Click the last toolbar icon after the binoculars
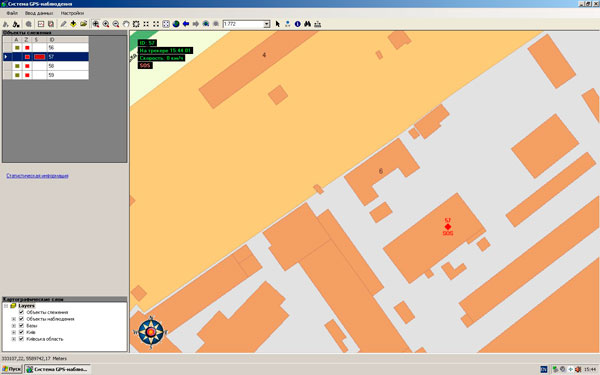 click(x=318, y=24)
